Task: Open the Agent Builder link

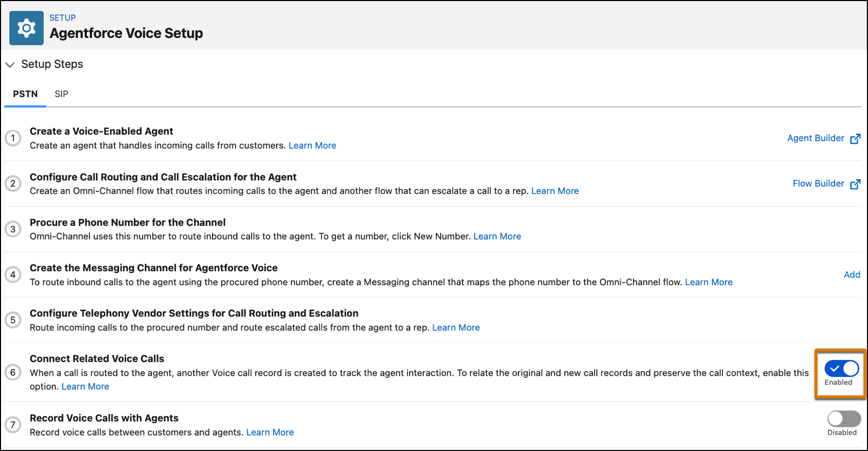Action: (816, 138)
